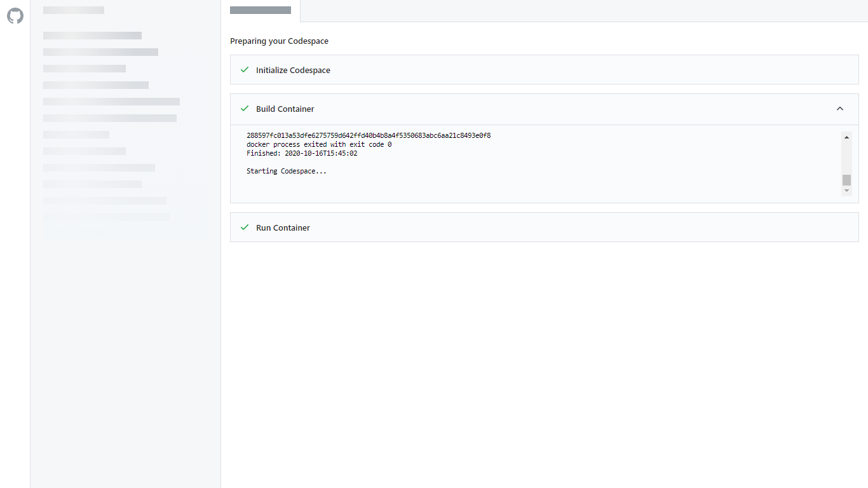Click the 'Preparing your Codespace' heading

click(279, 41)
